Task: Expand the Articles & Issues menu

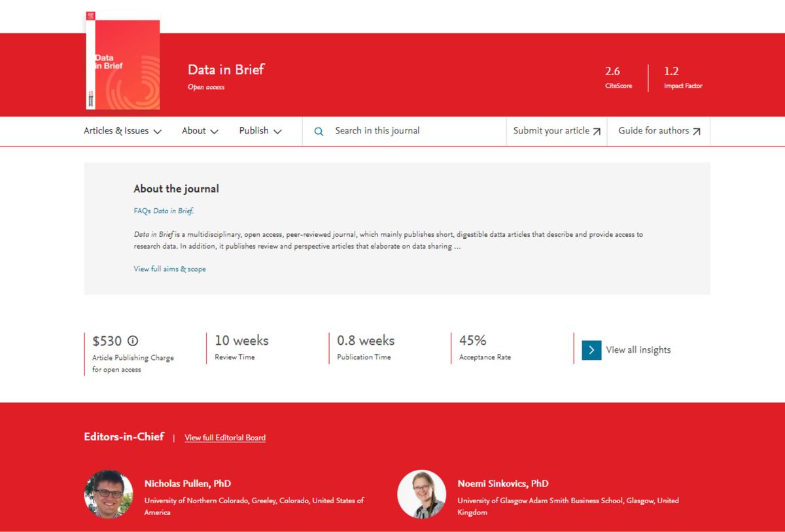Action: pos(122,131)
